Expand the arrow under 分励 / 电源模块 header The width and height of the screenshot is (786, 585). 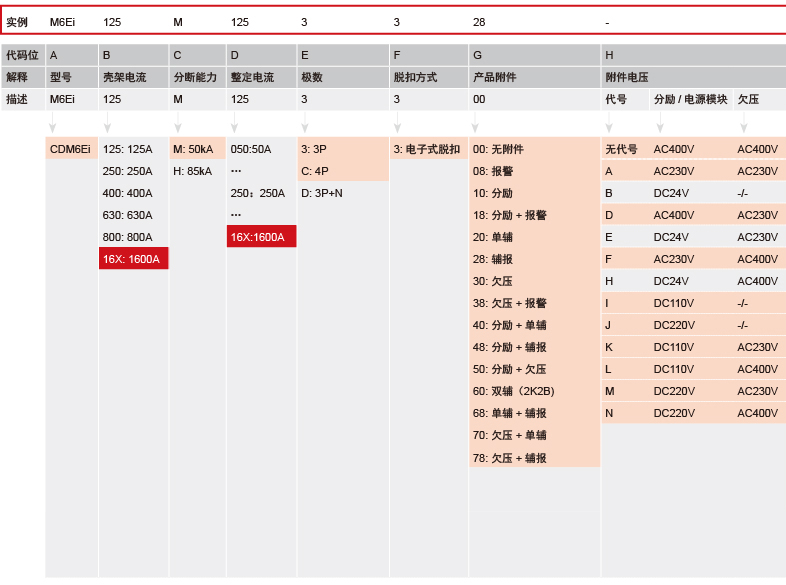pos(658,124)
